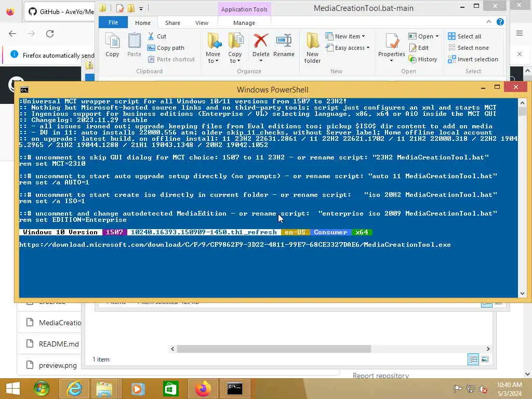Screen dimensions: 532x399
Task: Click the x64 label in PowerShell
Action: click(x=362, y=232)
